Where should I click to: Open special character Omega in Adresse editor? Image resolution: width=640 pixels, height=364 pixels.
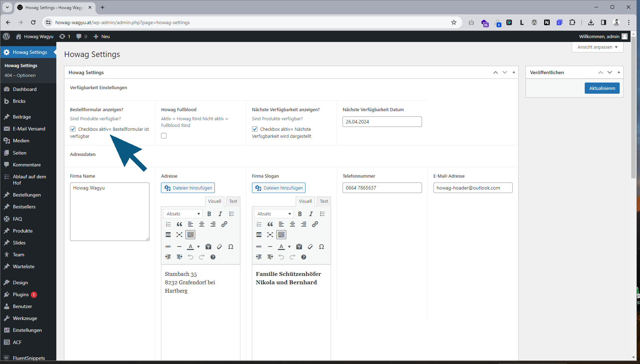click(231, 247)
